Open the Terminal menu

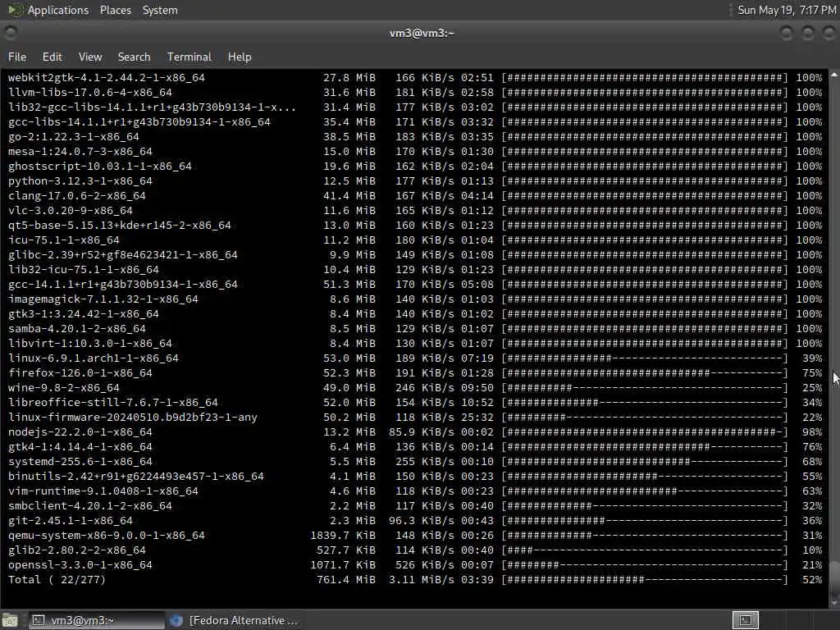(189, 57)
